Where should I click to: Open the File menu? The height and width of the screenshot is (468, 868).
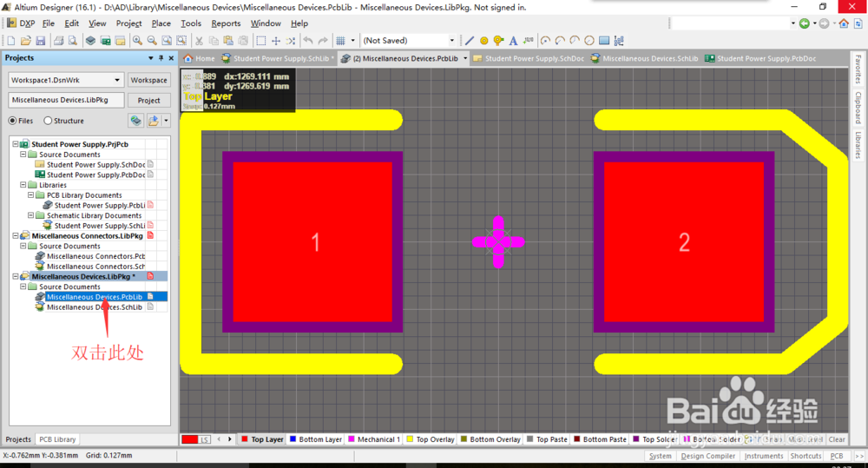tap(48, 23)
